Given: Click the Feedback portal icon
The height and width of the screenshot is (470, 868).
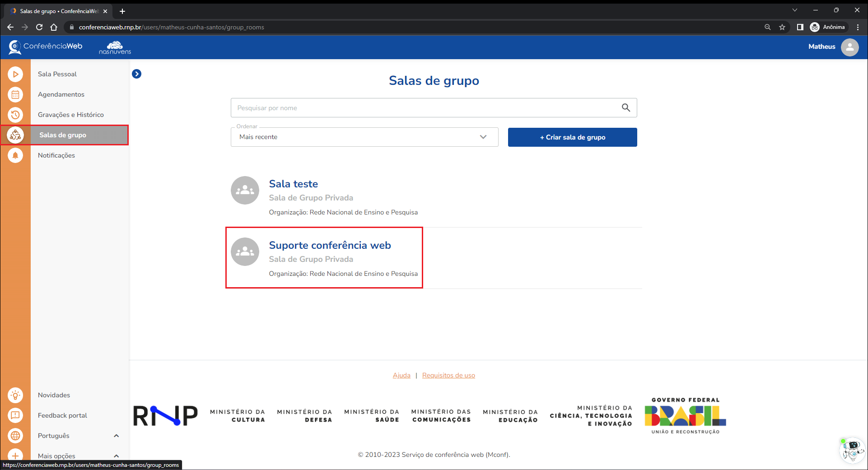Looking at the screenshot, I should tap(15, 415).
